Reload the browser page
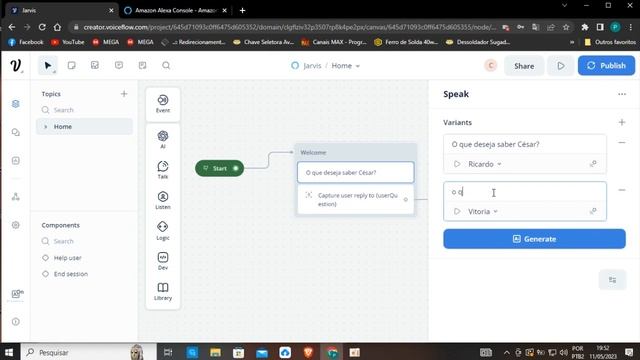Viewport: 640px width, 360px height. 42,27
